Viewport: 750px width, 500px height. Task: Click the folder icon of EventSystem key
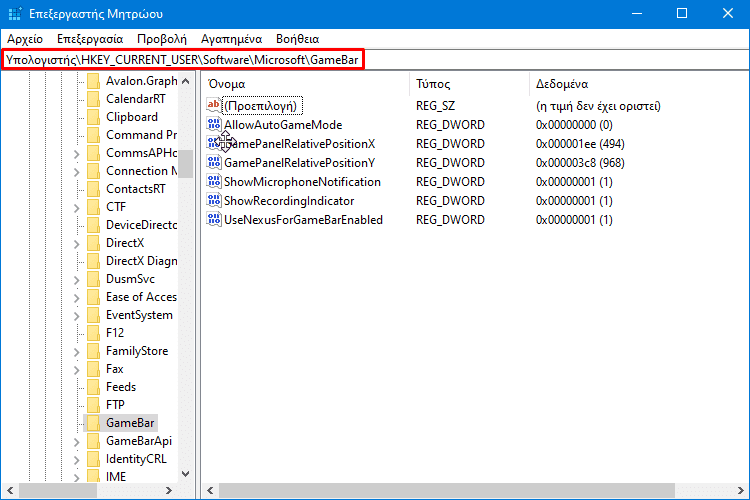pyautogui.click(x=93, y=314)
